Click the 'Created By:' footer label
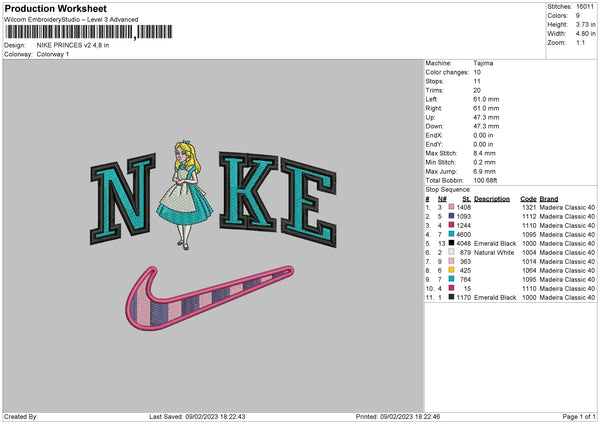 21,416
